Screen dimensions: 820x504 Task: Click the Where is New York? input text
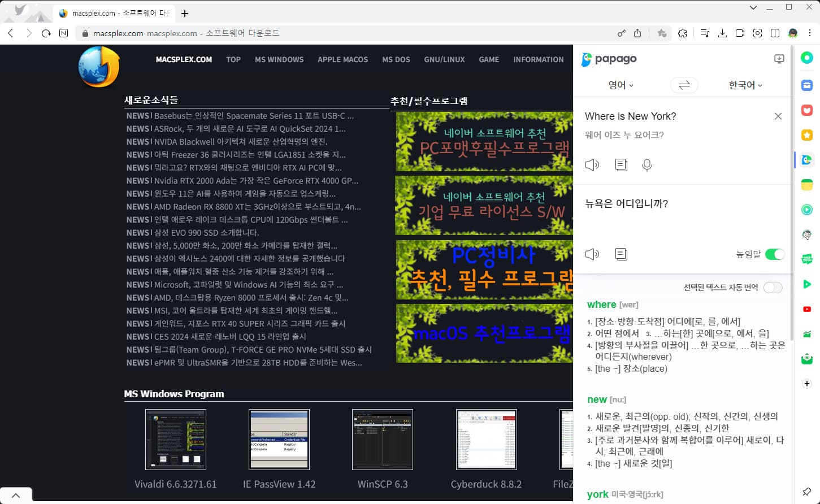pyautogui.click(x=630, y=116)
